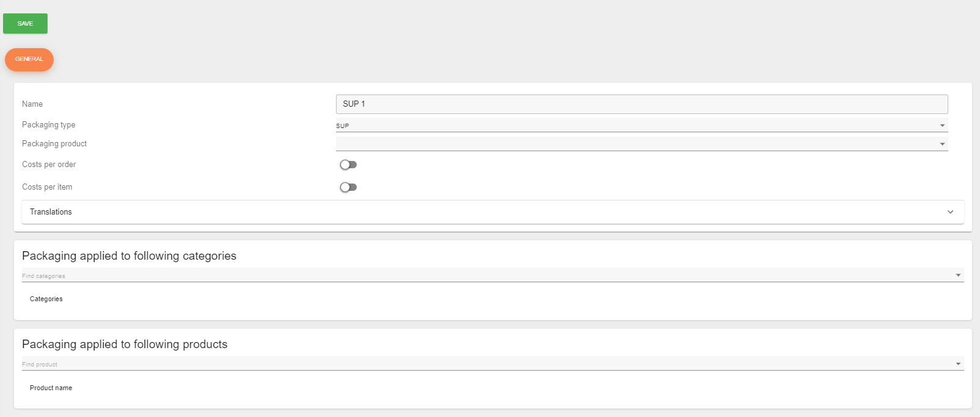Open the Packaging type dropdown showing SUP
This screenshot has width=980, height=417.
tap(634, 126)
